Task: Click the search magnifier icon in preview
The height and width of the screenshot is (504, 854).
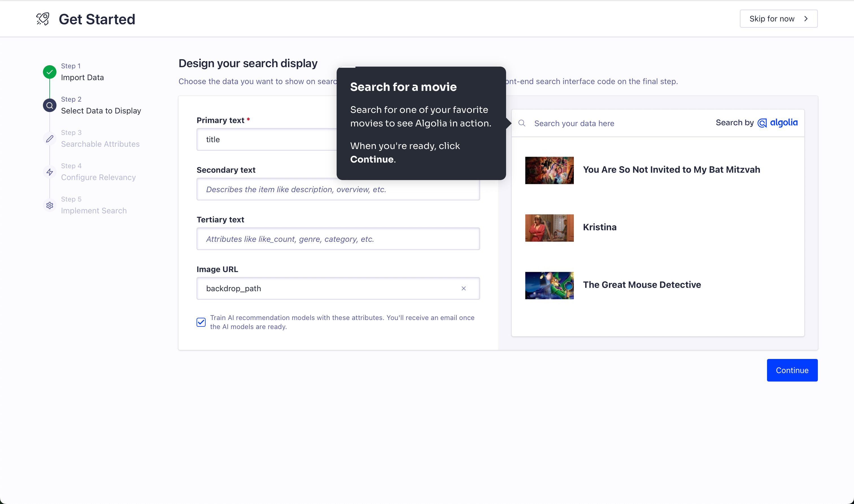Action: click(522, 123)
